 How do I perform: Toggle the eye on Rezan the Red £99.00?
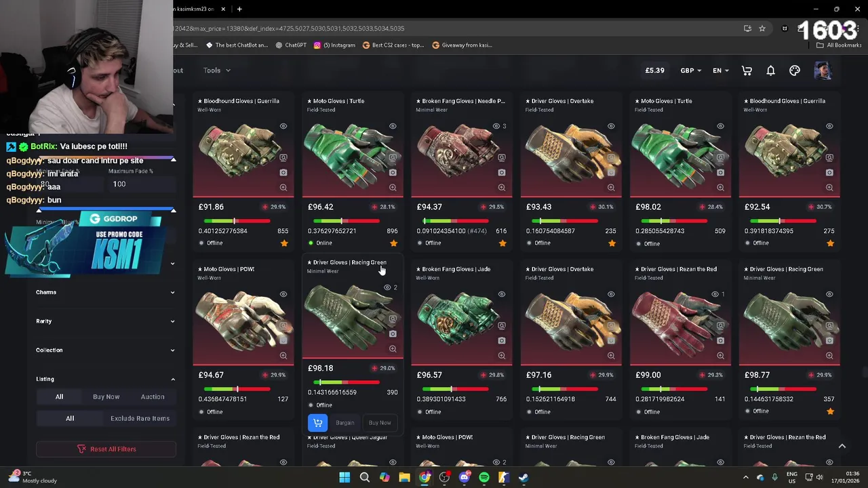tap(715, 294)
